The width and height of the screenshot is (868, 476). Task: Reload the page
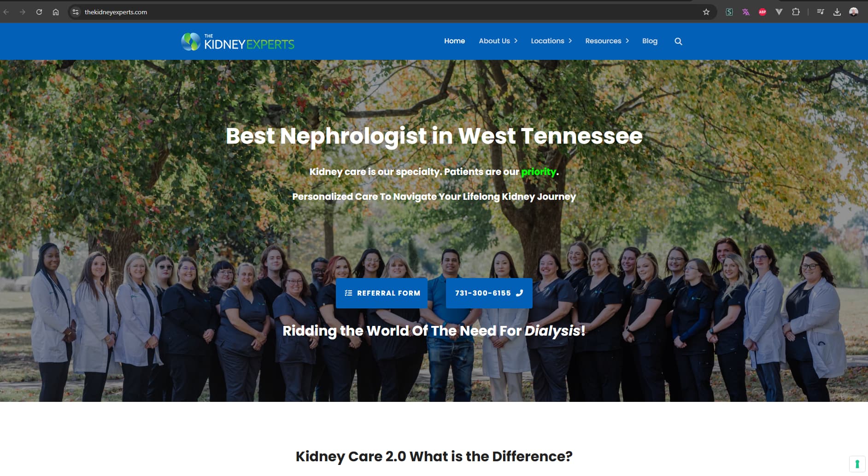[x=39, y=12]
